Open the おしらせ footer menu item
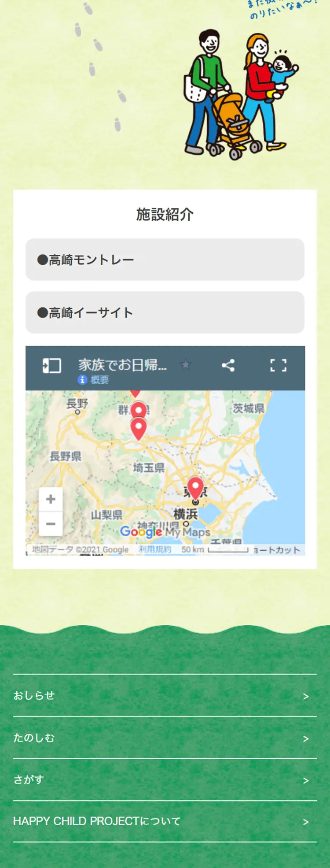This screenshot has width=330, height=868. [165, 695]
